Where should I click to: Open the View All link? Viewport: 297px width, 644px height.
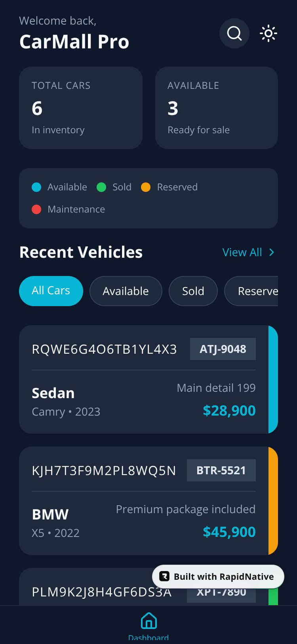coord(242,252)
